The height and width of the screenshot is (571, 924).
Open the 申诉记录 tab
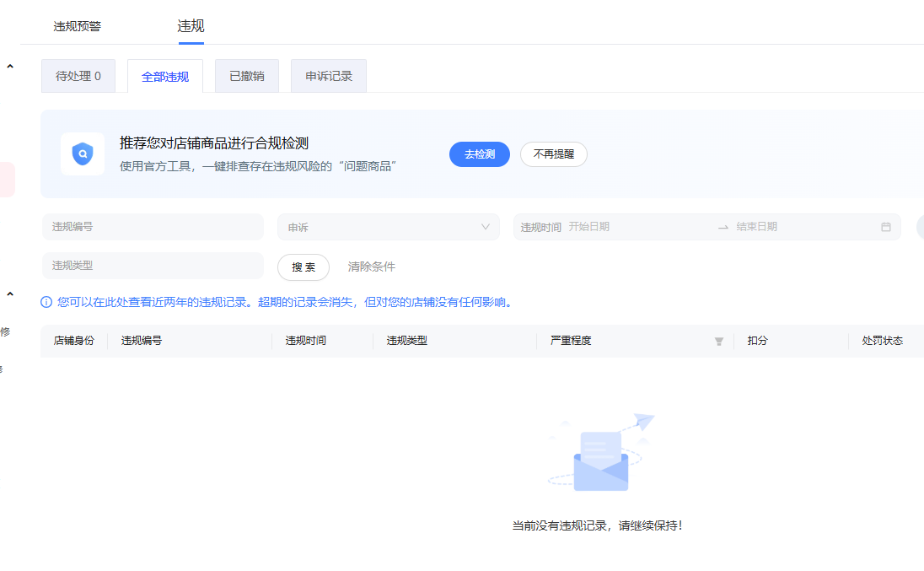point(328,76)
